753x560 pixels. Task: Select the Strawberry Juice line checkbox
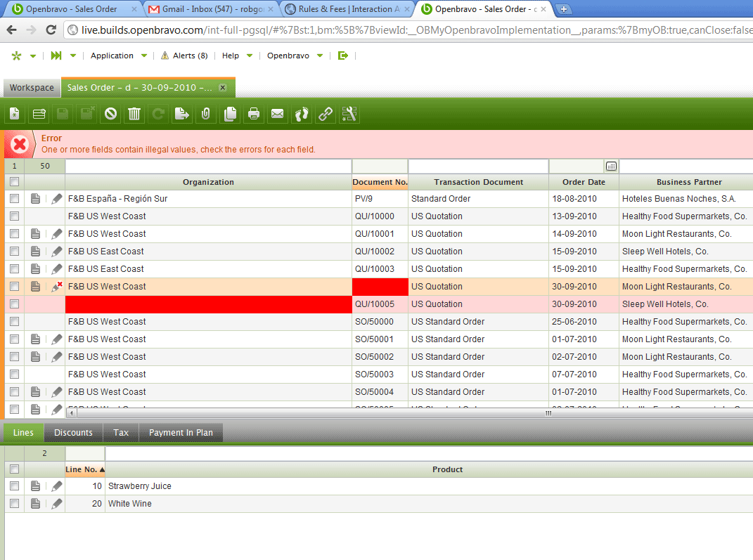(14, 486)
